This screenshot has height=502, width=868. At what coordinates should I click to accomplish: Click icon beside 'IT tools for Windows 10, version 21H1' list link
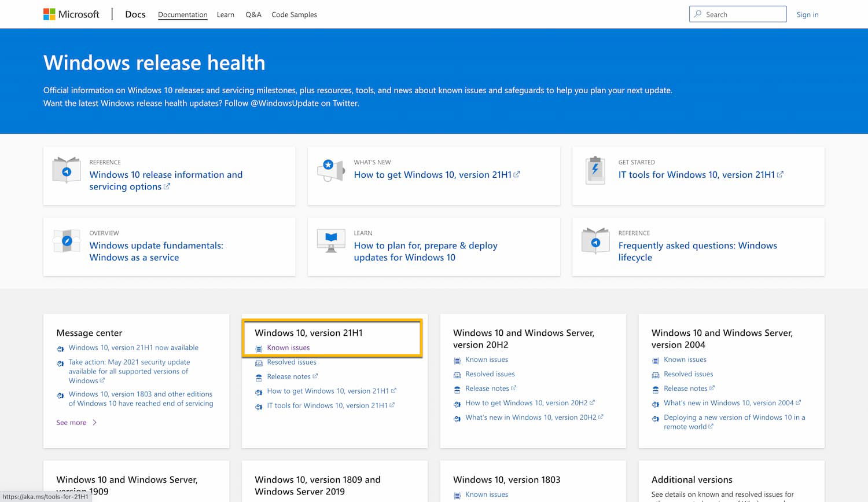(x=259, y=406)
